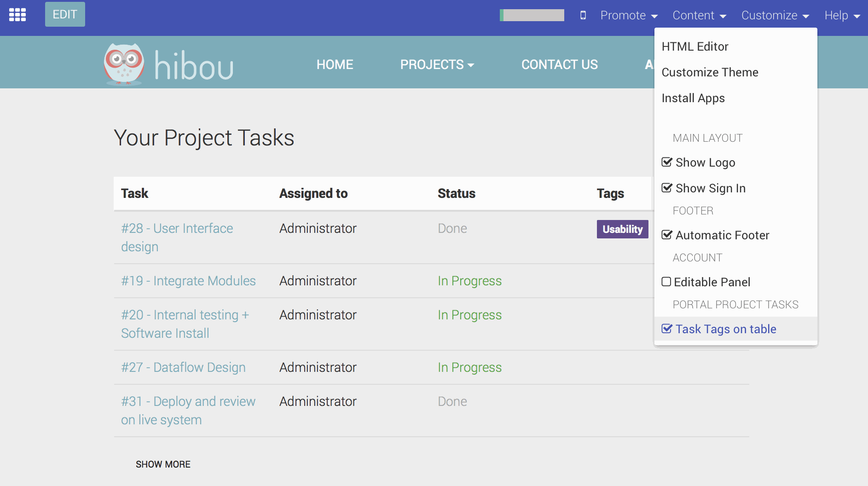Open task #27 - Dataflow Design

(183, 367)
